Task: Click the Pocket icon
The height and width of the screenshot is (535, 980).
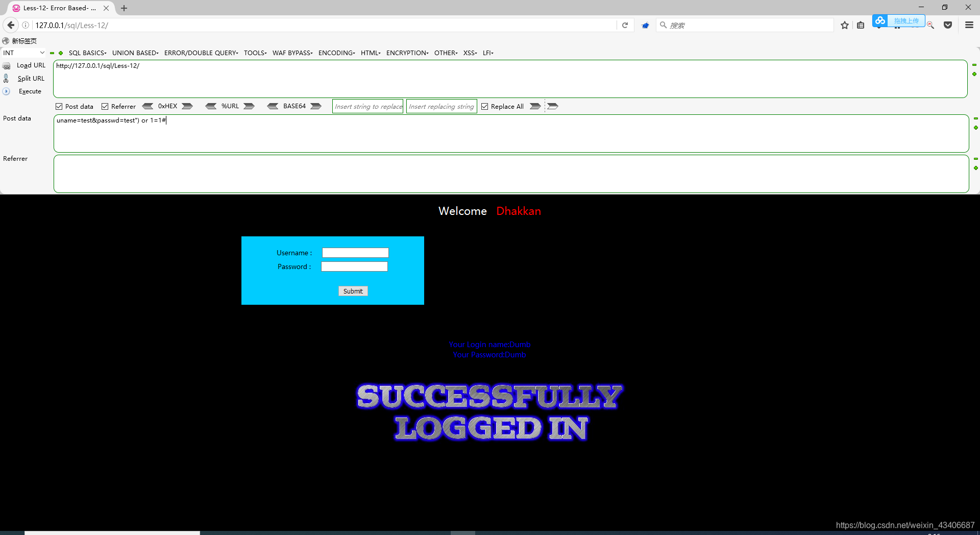Action: pyautogui.click(x=948, y=25)
